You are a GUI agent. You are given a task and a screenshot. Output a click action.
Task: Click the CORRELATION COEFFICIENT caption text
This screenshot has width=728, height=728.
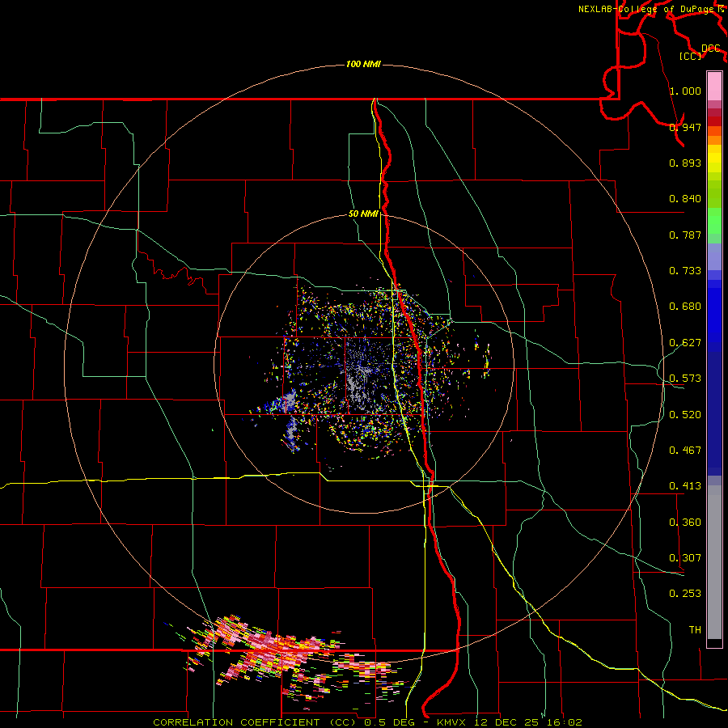point(236,722)
